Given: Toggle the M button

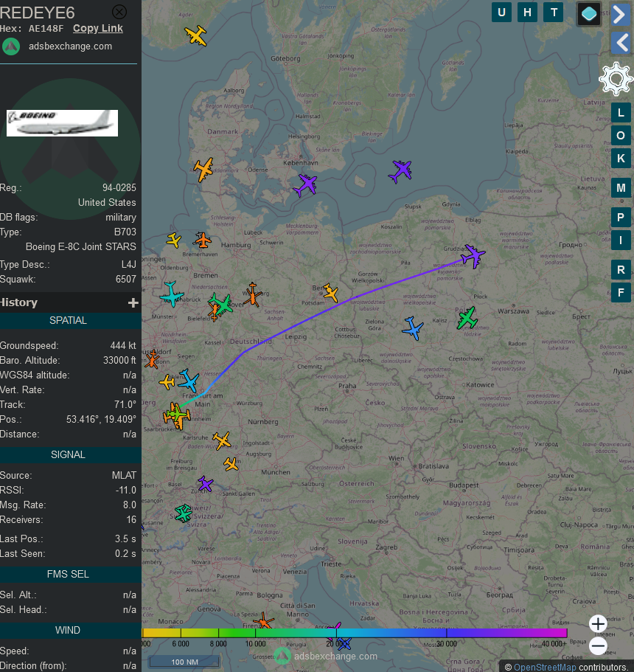Looking at the screenshot, I should pyautogui.click(x=621, y=187).
